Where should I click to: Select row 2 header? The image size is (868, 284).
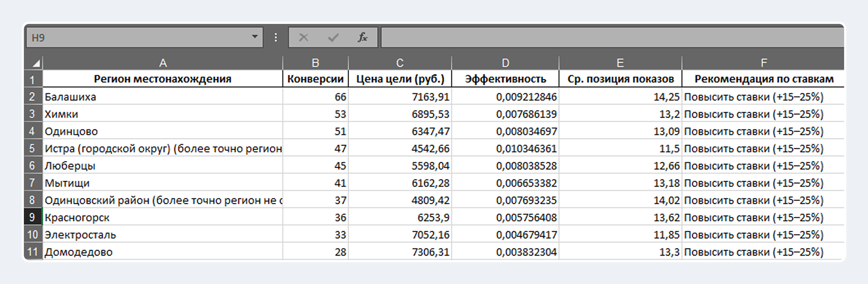[33, 96]
